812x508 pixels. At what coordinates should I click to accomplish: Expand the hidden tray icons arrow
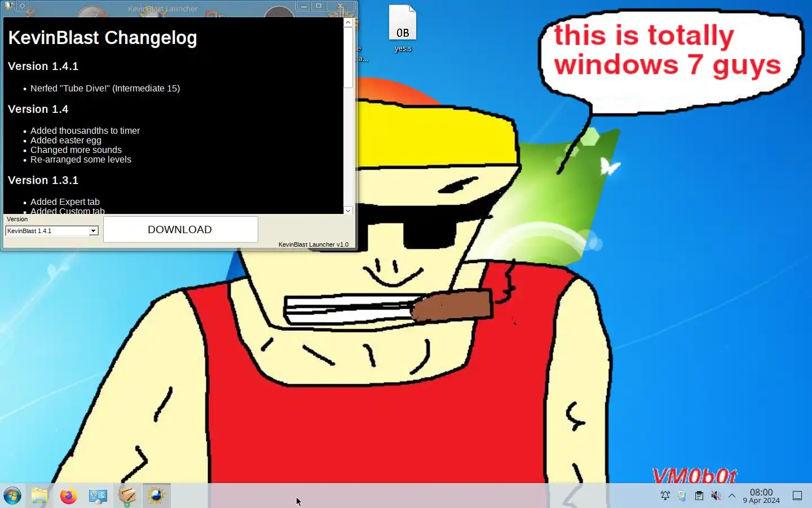point(732,496)
